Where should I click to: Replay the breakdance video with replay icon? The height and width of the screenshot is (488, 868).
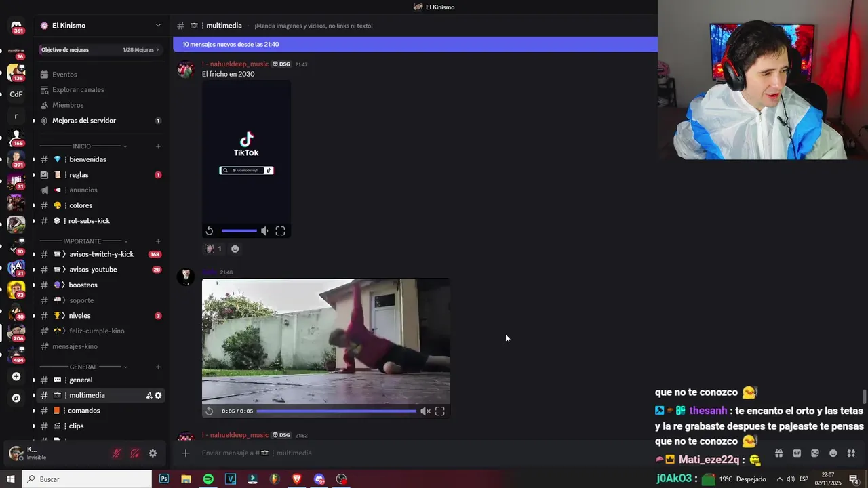pyautogui.click(x=210, y=411)
